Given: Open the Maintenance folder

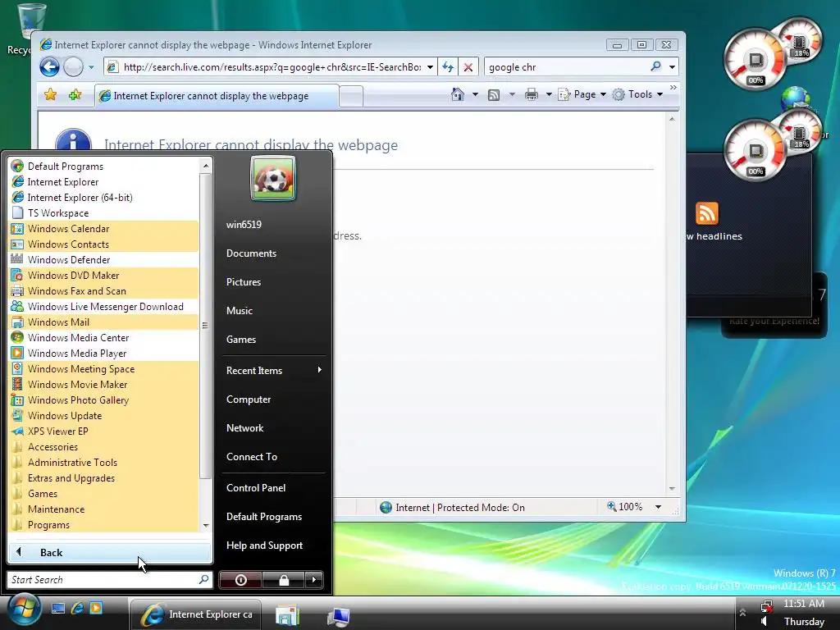Looking at the screenshot, I should 103,509.
